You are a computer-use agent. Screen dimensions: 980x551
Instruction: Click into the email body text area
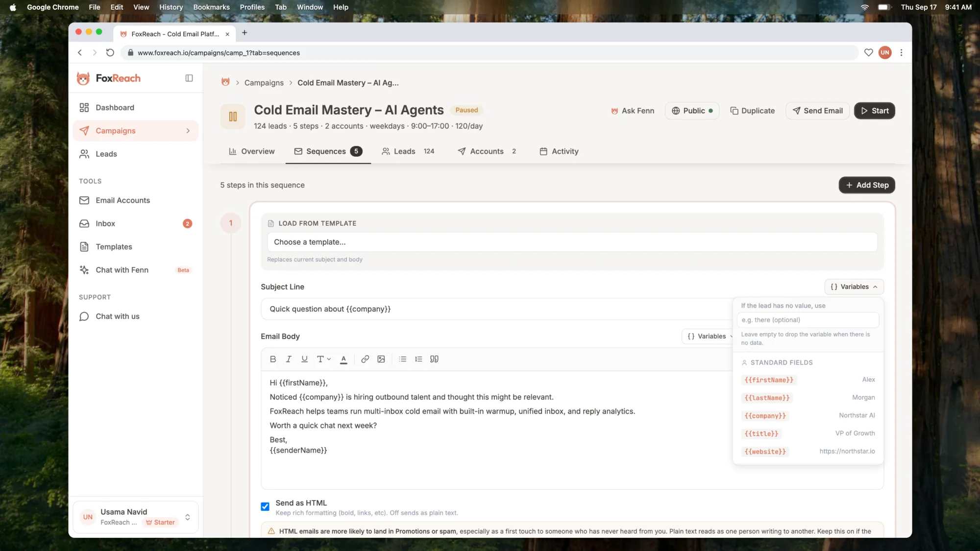tap(496, 430)
